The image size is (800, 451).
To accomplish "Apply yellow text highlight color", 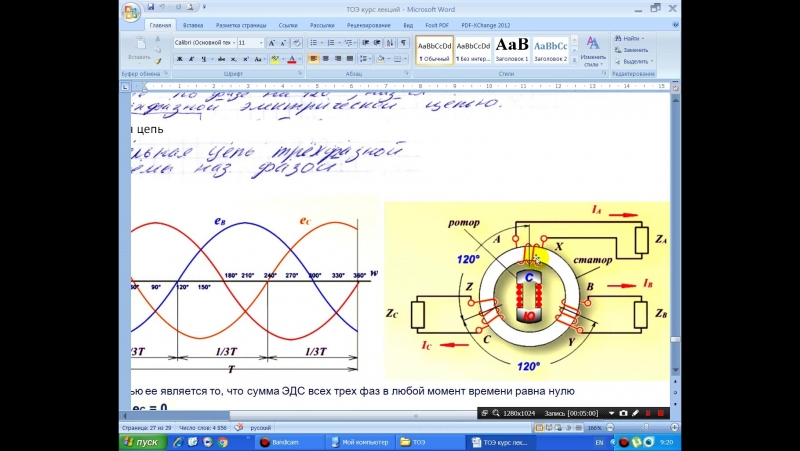I will click(x=275, y=59).
